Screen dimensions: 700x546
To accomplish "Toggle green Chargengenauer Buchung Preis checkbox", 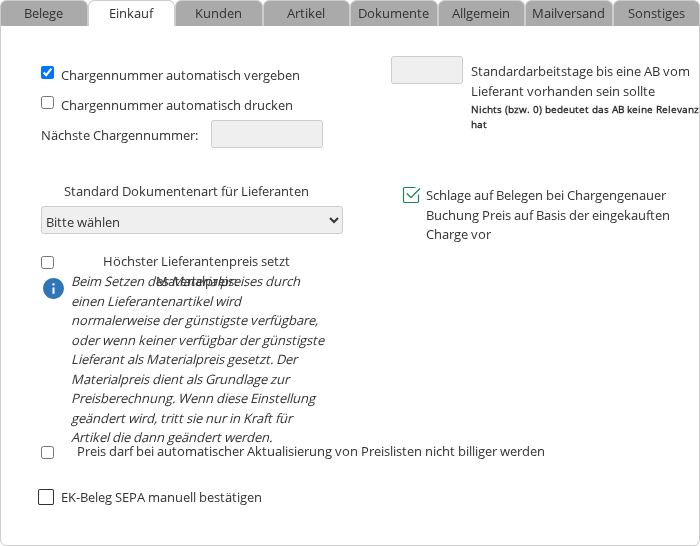I will coord(411,196).
